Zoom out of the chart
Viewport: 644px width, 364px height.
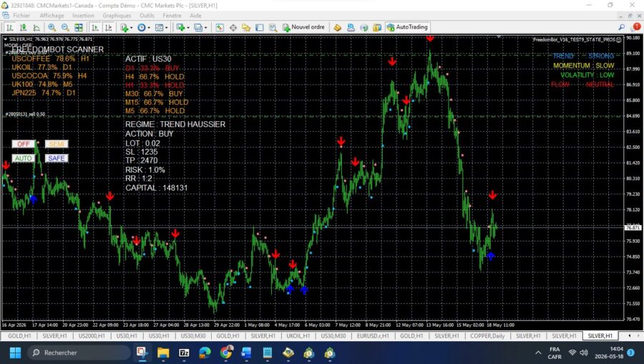click(65, 27)
